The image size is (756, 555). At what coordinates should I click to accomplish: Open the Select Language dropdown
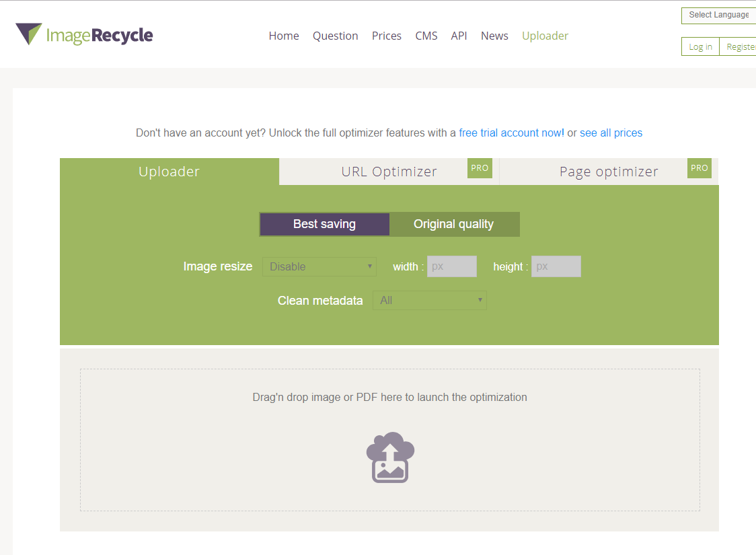click(718, 15)
